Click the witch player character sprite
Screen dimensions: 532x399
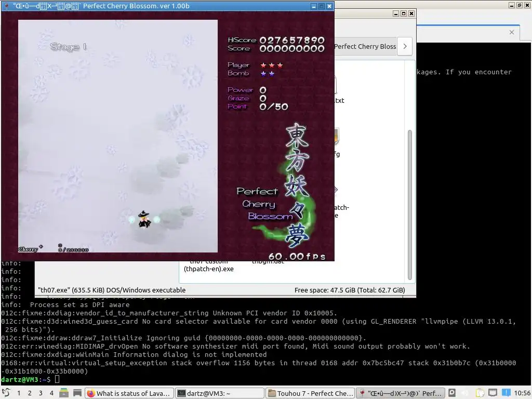coord(144,219)
